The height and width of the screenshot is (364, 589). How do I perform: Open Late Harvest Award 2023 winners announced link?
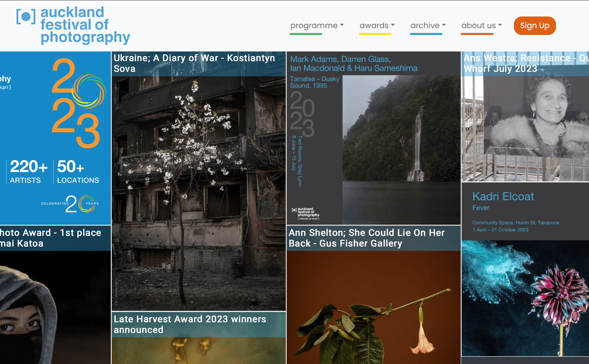(190, 324)
